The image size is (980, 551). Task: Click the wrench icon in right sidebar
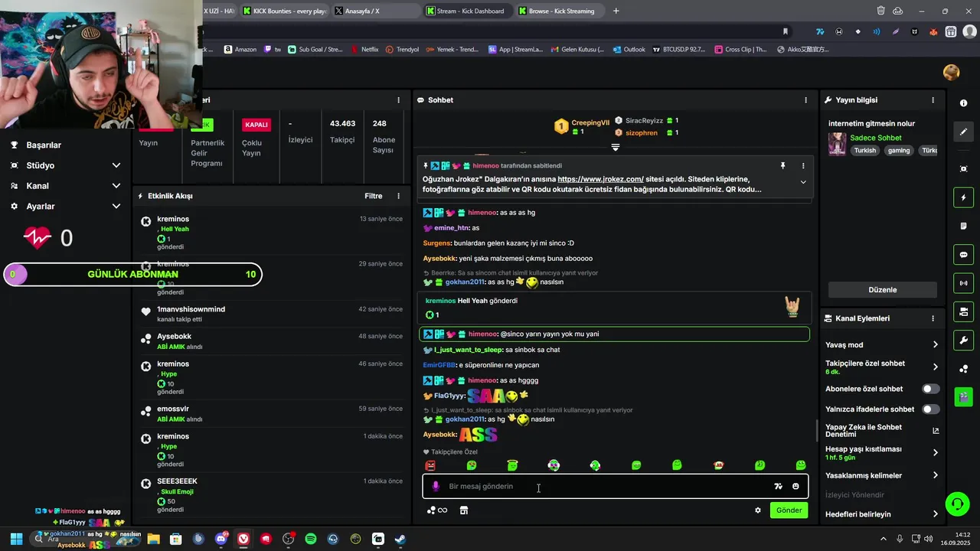(963, 340)
